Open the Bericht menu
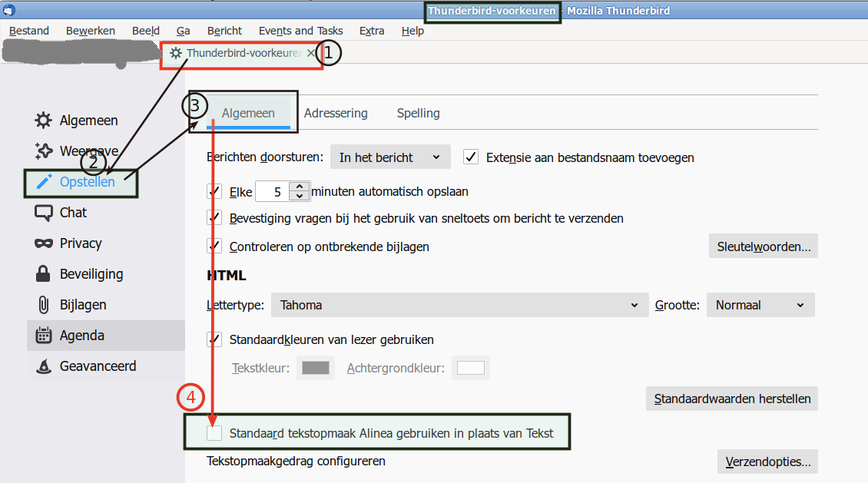The width and height of the screenshot is (868, 483). click(225, 31)
